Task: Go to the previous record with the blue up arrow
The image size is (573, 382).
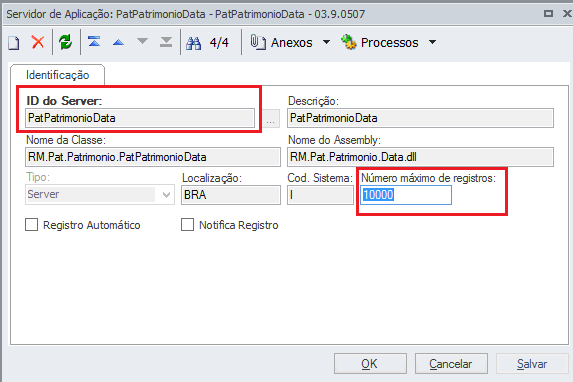Action: pos(118,42)
